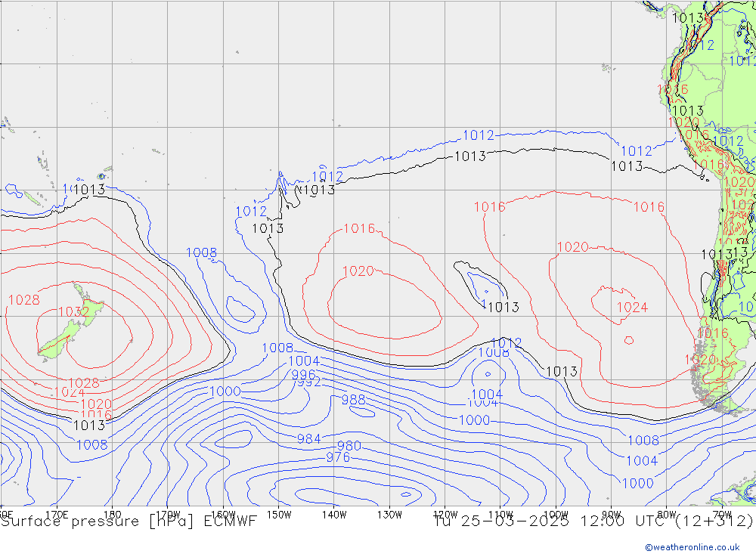The image size is (756, 554).
Task: Select the 150W longitude axis label
Action: (279, 515)
